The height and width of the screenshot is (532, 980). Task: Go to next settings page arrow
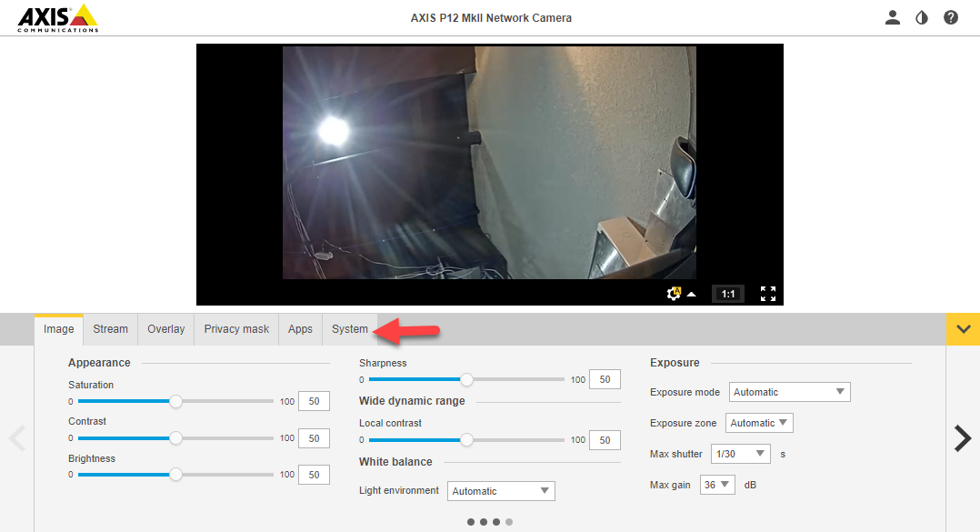point(963,438)
